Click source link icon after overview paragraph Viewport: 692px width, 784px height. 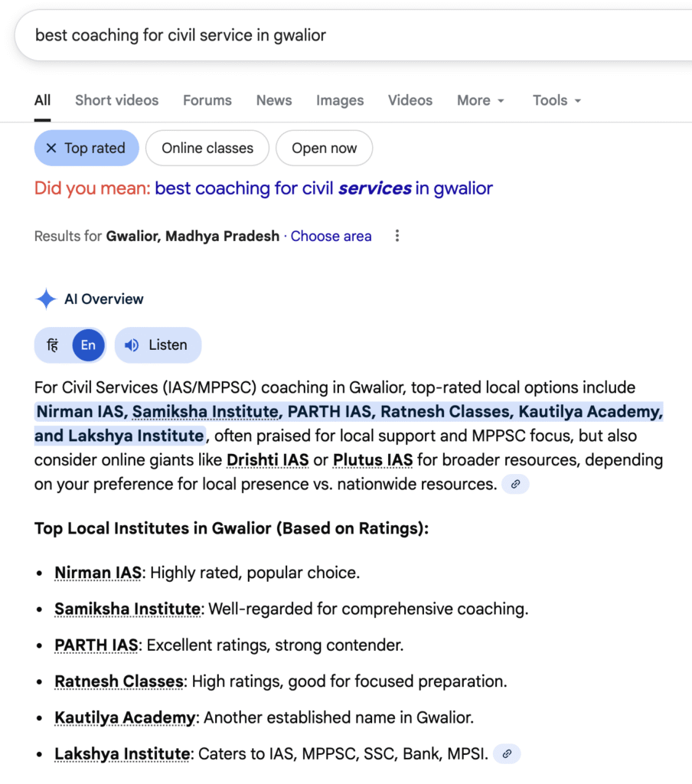point(515,484)
